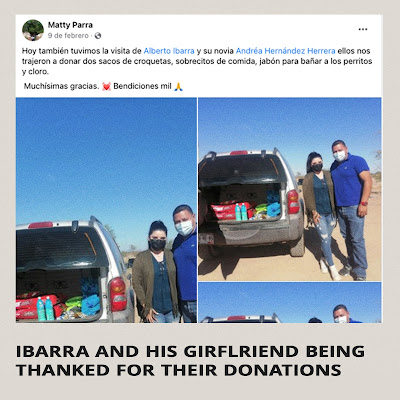Viewport: 400px width, 400px height.
Task: Click the blue bottles in the close-up photo
Action: point(46,309)
